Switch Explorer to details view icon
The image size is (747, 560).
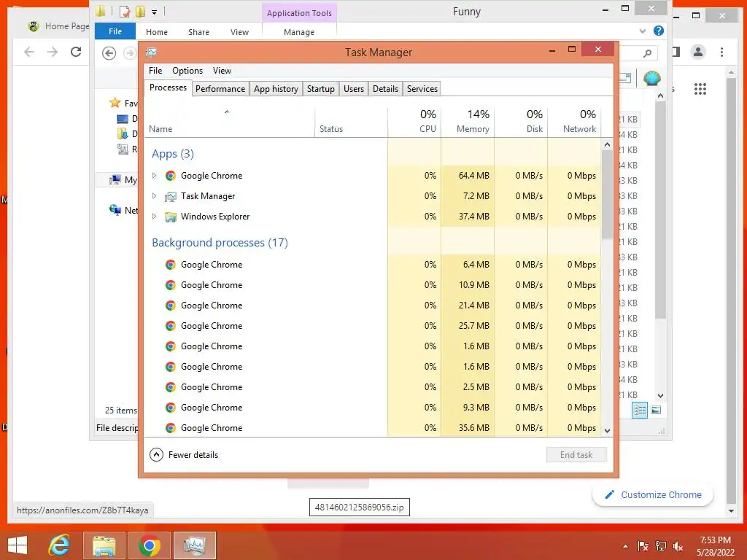[x=639, y=410]
